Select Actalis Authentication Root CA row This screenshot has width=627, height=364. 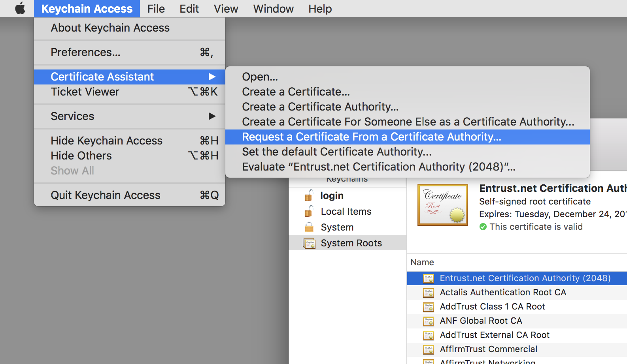coord(517,293)
